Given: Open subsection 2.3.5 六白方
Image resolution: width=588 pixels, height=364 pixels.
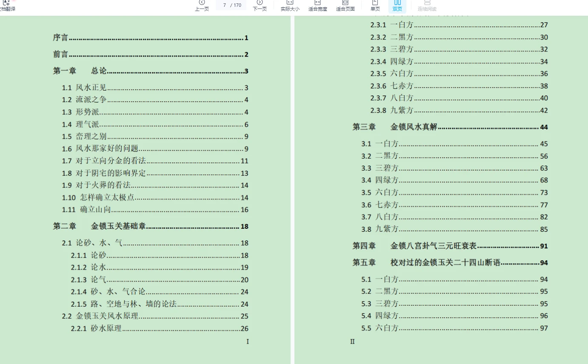Looking at the screenshot, I should tap(459, 74).
